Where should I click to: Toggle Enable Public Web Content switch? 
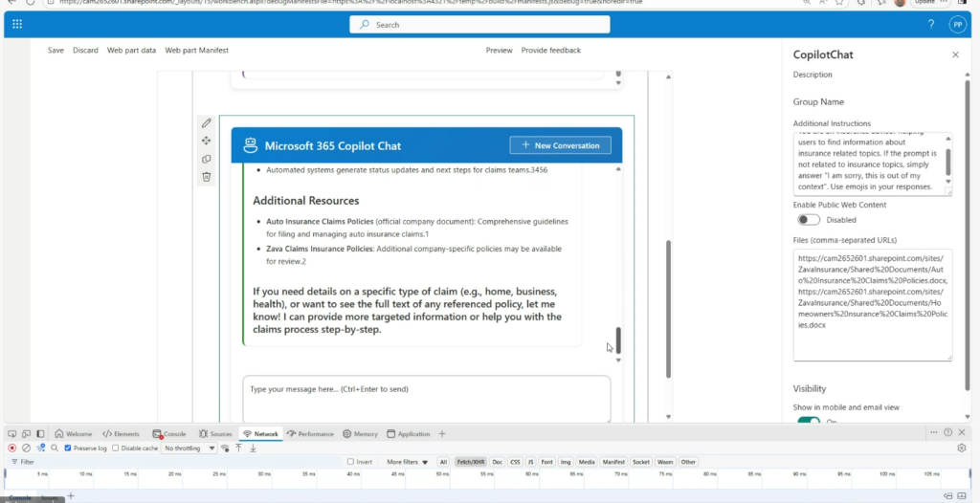[x=808, y=220]
